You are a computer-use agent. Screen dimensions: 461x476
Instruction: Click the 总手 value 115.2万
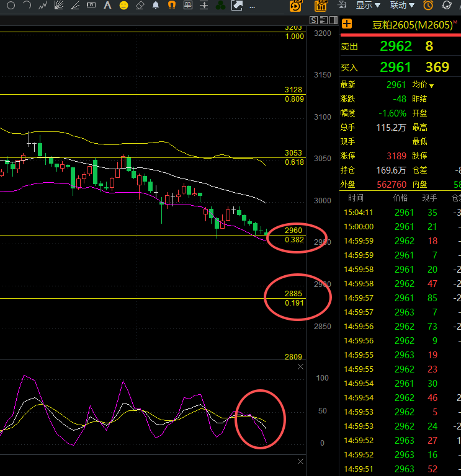391,128
